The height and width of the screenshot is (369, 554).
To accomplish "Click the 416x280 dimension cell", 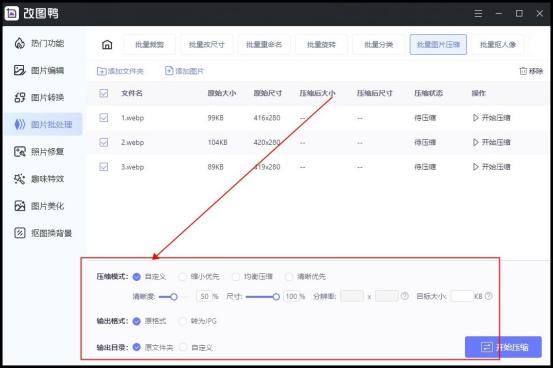I will pos(267,118).
